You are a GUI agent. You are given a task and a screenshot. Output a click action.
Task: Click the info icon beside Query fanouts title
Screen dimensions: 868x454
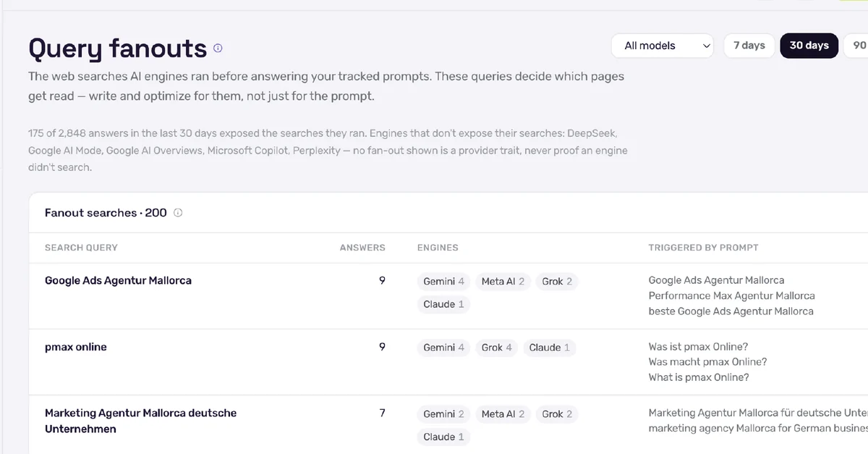(218, 49)
